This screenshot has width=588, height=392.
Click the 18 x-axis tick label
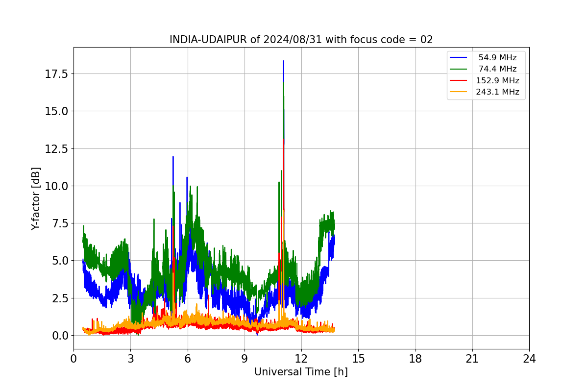(x=416, y=359)
